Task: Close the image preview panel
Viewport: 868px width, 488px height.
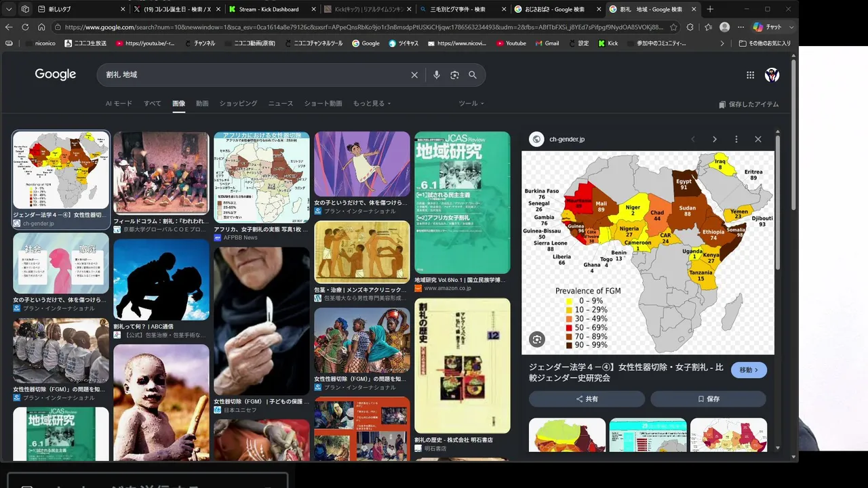Action: (758, 139)
